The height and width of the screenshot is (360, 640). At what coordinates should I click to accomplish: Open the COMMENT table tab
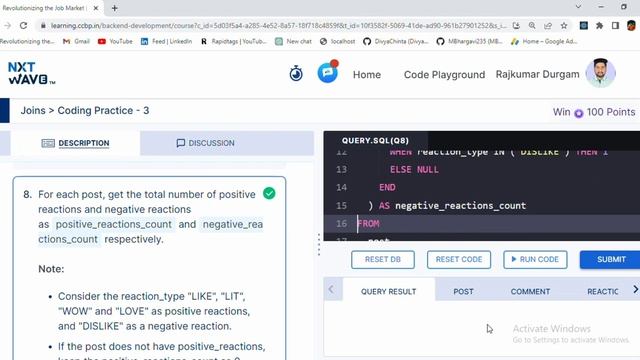click(530, 291)
